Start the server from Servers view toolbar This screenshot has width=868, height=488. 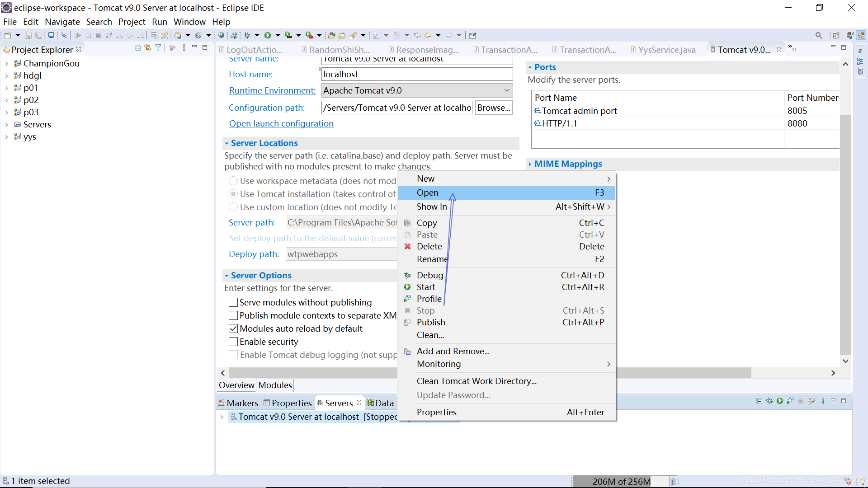click(x=780, y=401)
